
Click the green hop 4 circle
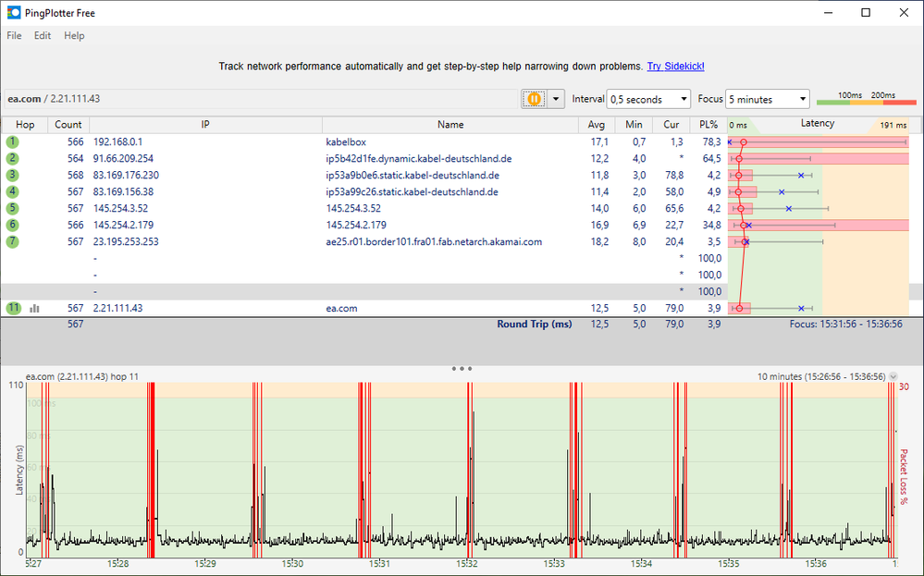(x=13, y=192)
